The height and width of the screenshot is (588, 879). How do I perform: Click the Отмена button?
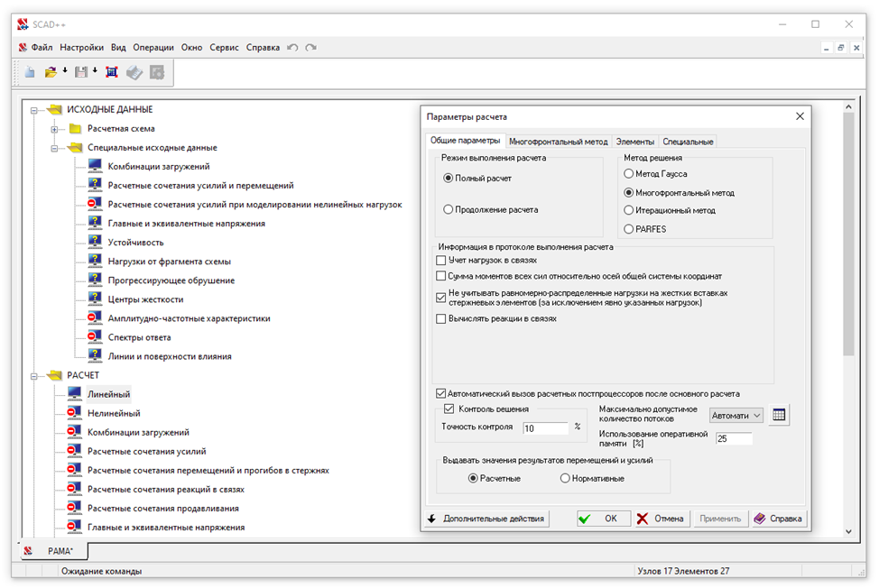point(662,519)
